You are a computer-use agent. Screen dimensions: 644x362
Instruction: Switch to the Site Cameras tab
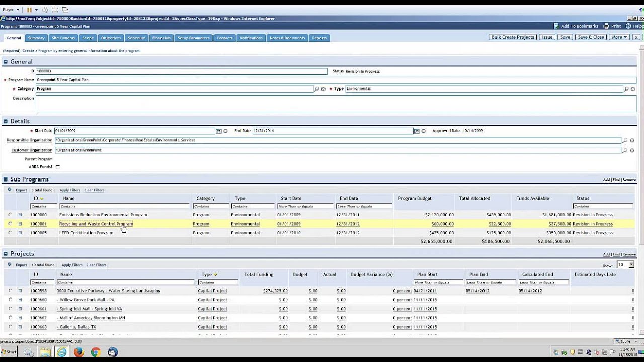[63, 38]
